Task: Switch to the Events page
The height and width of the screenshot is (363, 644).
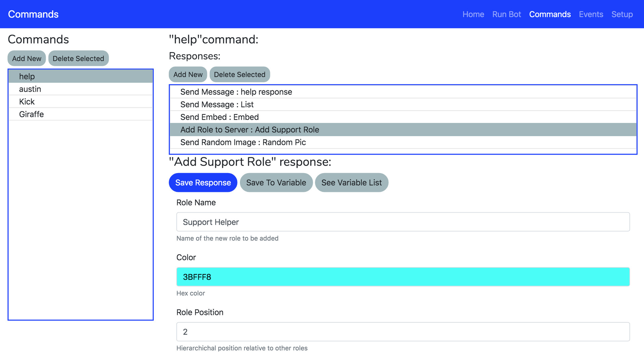Action: (x=591, y=14)
